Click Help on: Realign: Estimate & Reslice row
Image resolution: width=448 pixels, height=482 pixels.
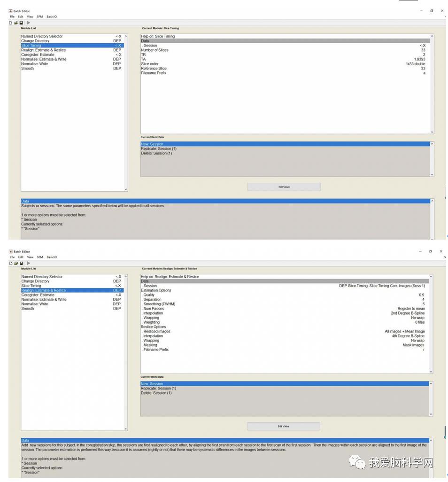(285, 277)
